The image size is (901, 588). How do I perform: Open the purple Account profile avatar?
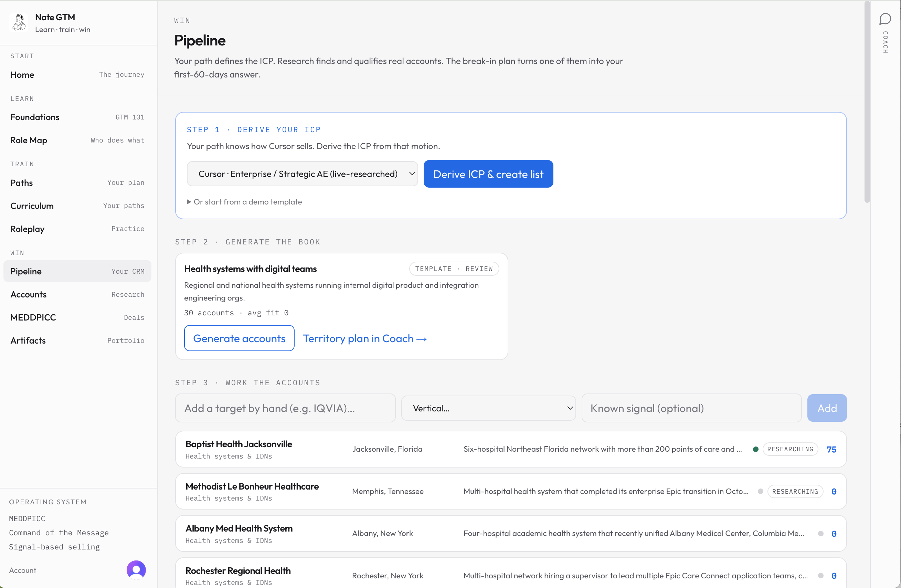pyautogui.click(x=136, y=569)
